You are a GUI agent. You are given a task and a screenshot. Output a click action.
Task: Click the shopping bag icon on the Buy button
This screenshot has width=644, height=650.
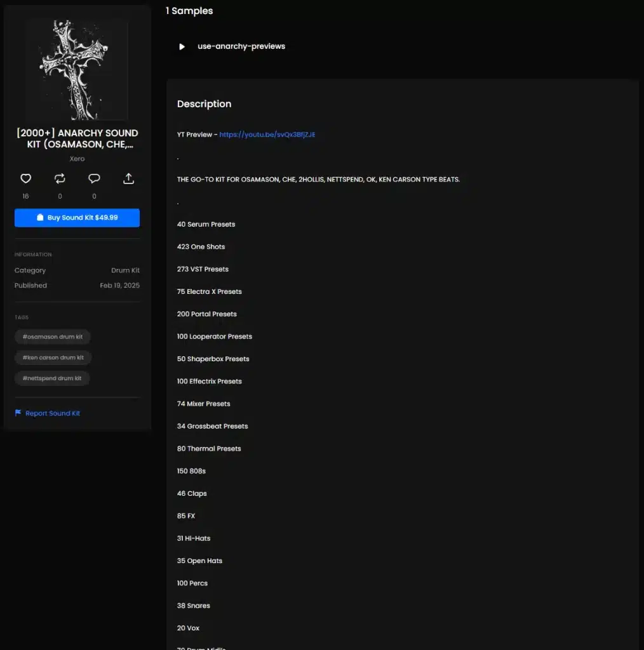click(x=40, y=218)
